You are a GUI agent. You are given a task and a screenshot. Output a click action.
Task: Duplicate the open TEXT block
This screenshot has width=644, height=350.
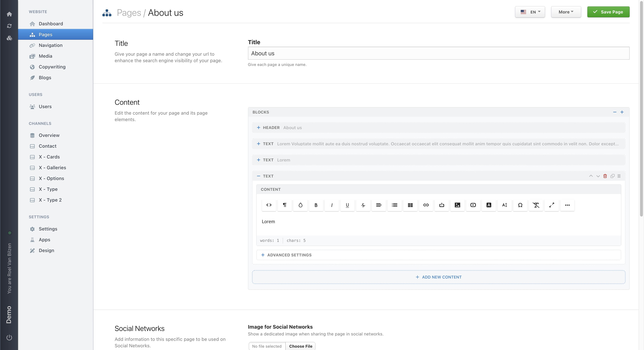pyautogui.click(x=612, y=176)
